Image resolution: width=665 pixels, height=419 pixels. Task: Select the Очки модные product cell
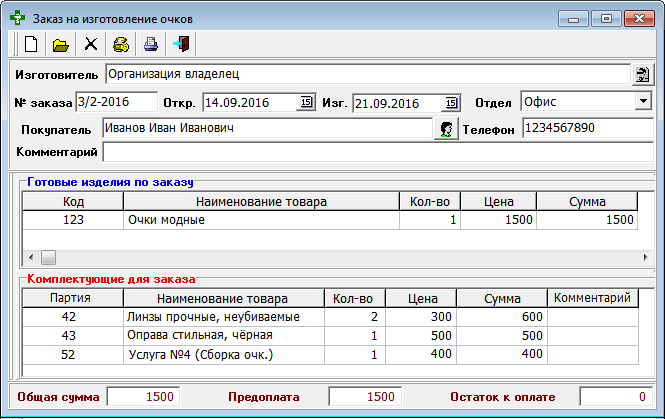pyautogui.click(x=261, y=220)
